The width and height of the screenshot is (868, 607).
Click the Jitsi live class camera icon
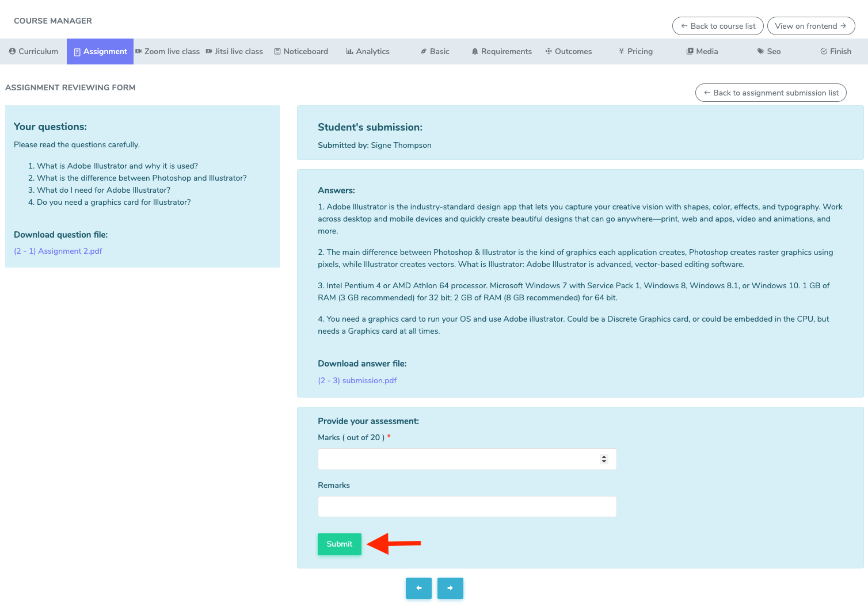[209, 51]
